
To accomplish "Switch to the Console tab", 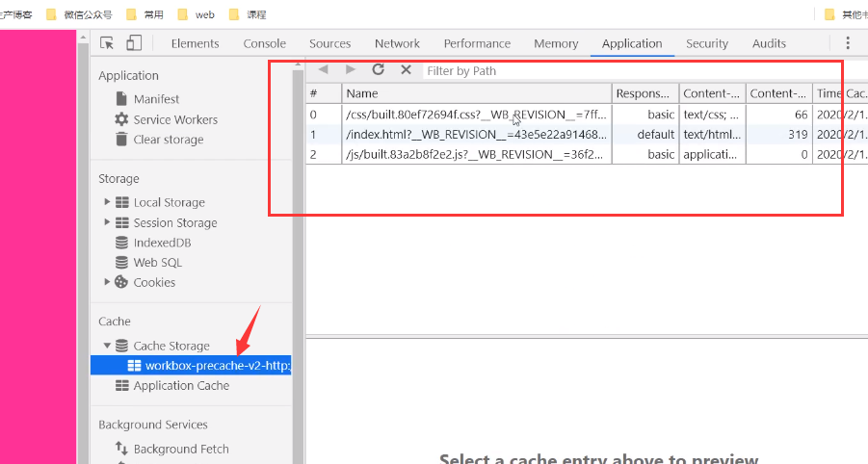I will click(x=265, y=43).
